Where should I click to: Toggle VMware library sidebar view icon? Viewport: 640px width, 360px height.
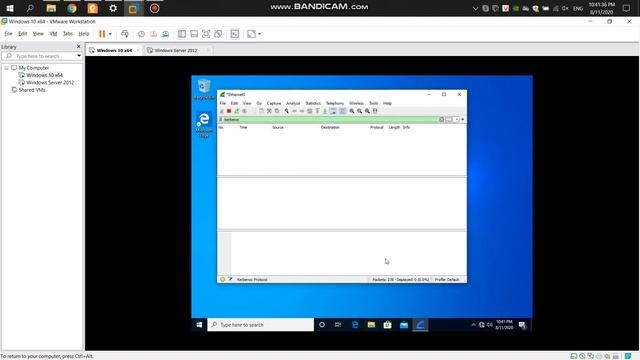182,34
